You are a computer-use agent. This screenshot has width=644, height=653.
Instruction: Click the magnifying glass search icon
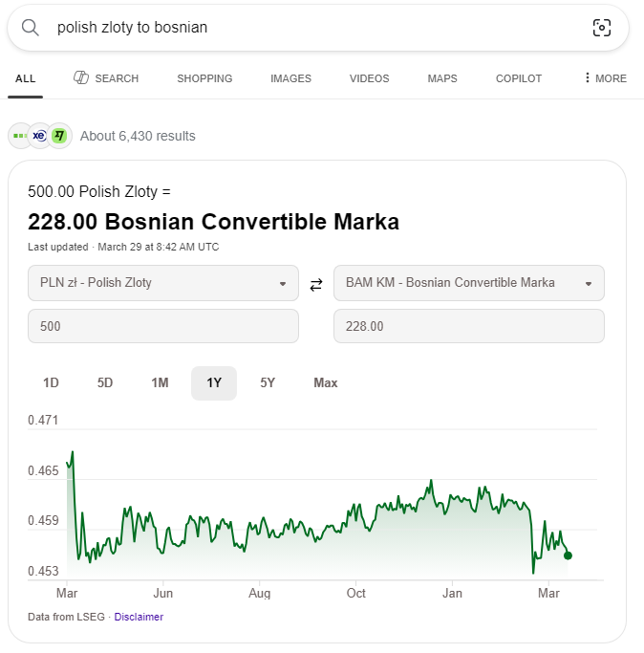pyautogui.click(x=31, y=28)
